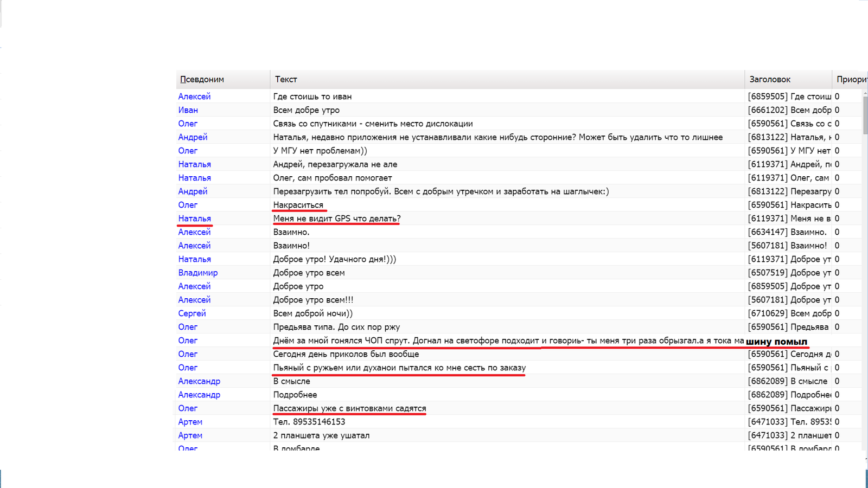Select priority value 0 in 'Где стоишь то иван' row
Screen dimensions: 868x488
[837, 97]
